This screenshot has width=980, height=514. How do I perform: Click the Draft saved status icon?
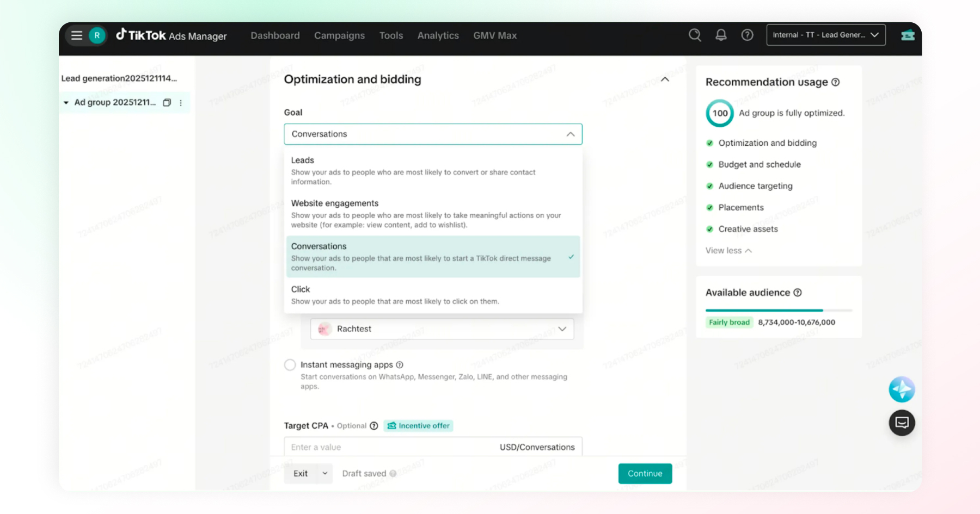click(393, 474)
